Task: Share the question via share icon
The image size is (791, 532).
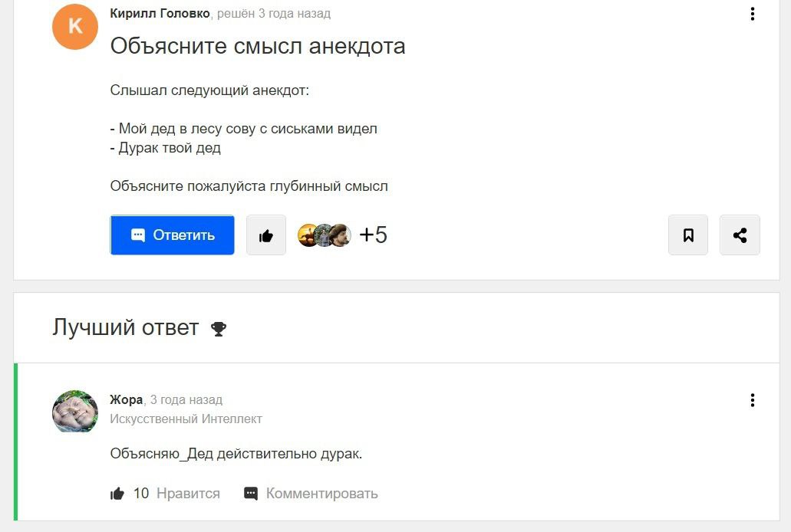Action: tap(740, 235)
